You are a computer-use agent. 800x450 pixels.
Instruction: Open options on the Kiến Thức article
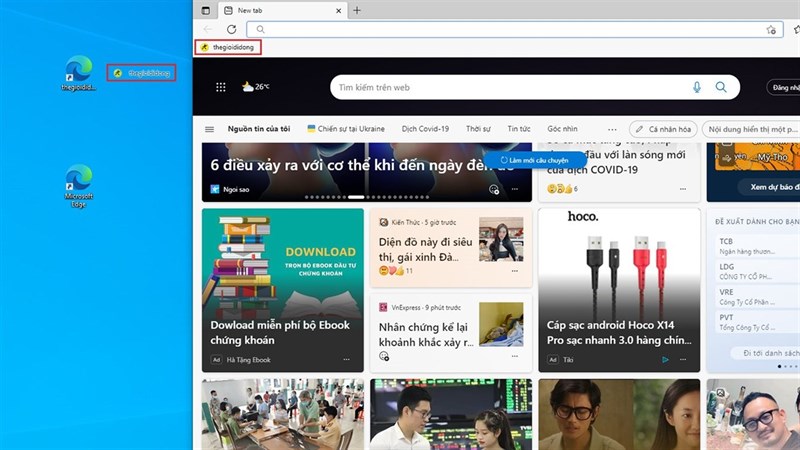pos(515,271)
